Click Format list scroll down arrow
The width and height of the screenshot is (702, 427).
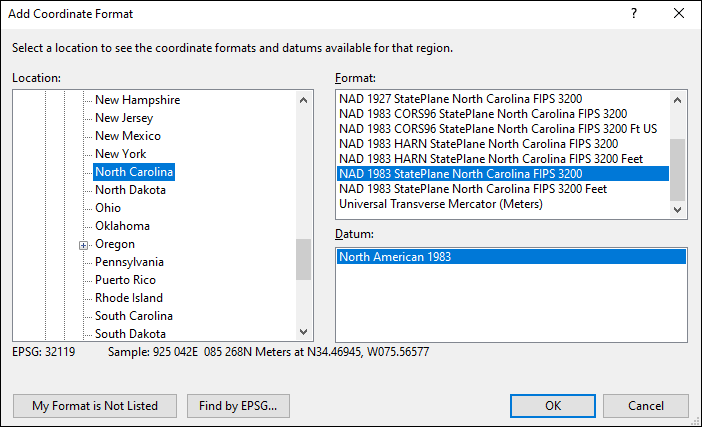[677, 209]
